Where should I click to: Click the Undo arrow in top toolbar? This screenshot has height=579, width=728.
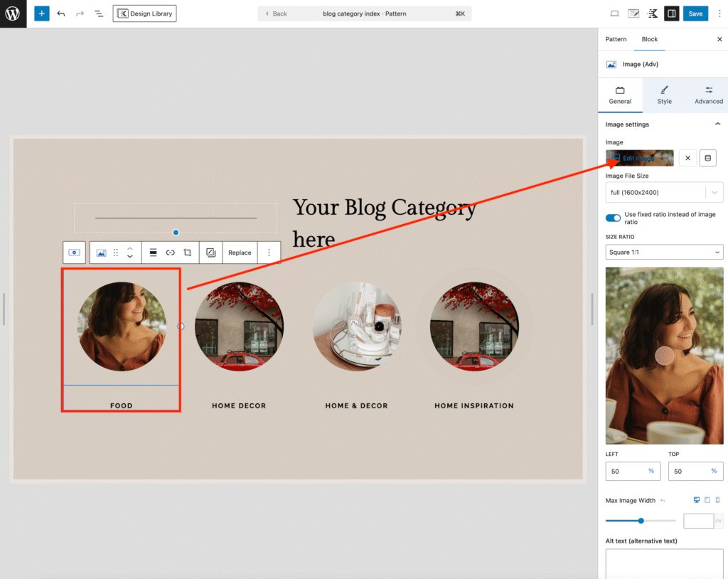[61, 14]
